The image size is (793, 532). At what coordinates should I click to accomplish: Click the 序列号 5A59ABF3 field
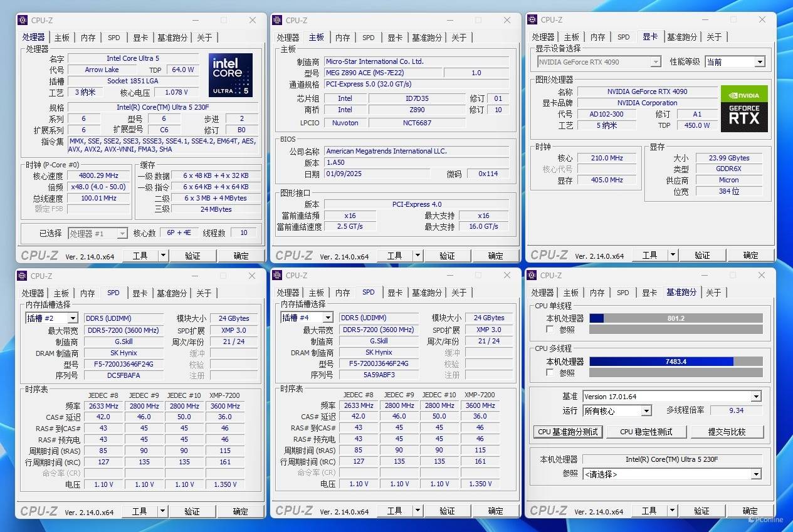point(379,375)
